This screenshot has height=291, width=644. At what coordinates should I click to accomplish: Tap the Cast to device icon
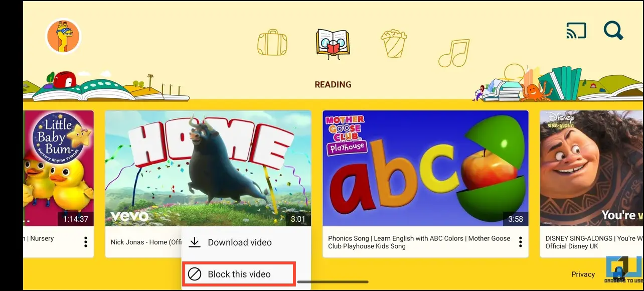576,31
